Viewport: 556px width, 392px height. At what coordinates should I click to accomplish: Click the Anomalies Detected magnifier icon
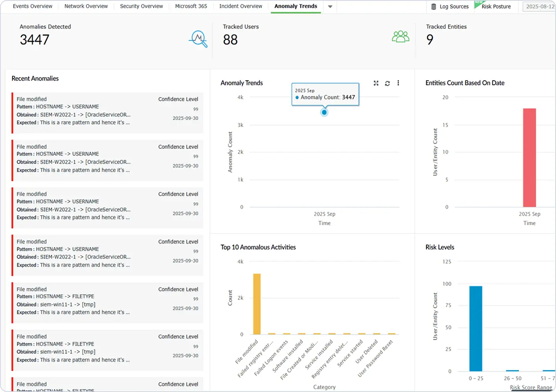(x=198, y=39)
